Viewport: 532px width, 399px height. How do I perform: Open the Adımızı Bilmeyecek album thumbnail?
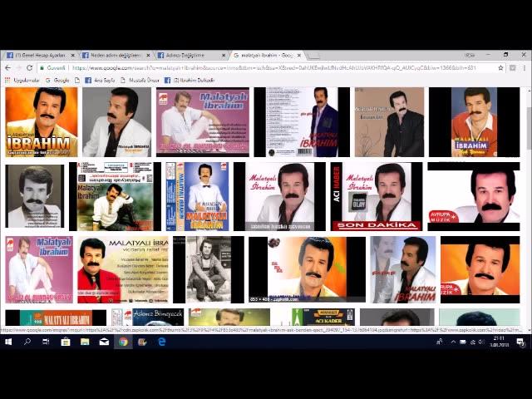pos(148,317)
